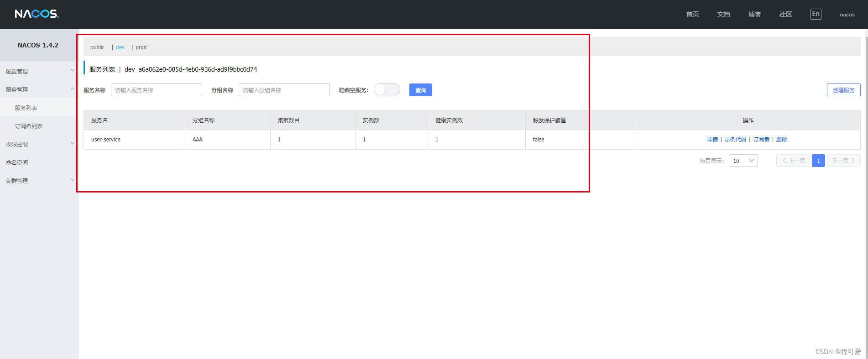
Task: Click the namespace ID a6a062e0-085d-4eb0-936d-ad9f9bbc0d74
Action: pos(198,69)
